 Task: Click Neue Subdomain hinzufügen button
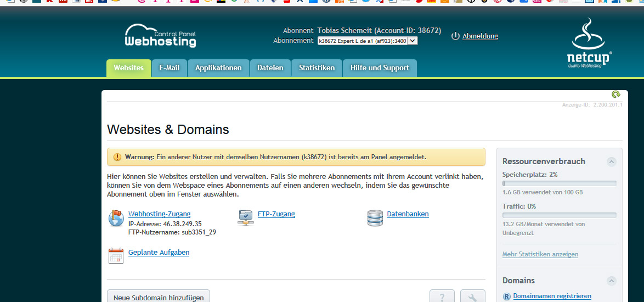point(159,297)
